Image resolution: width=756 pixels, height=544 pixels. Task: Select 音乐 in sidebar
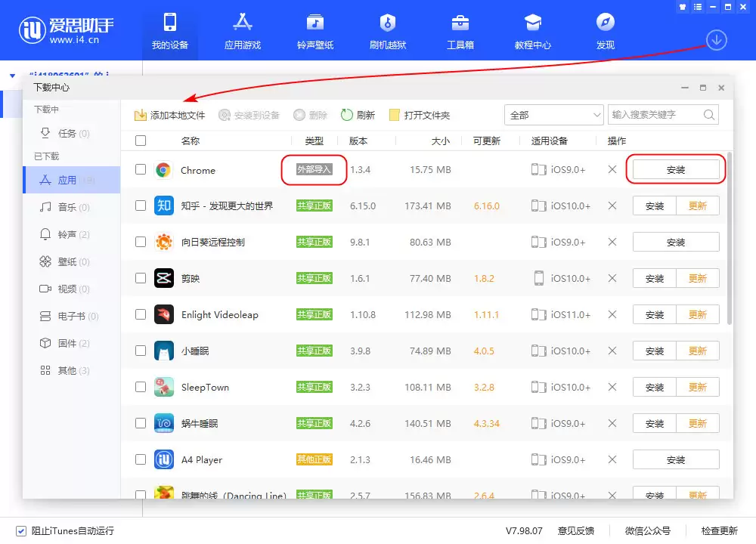coord(71,207)
